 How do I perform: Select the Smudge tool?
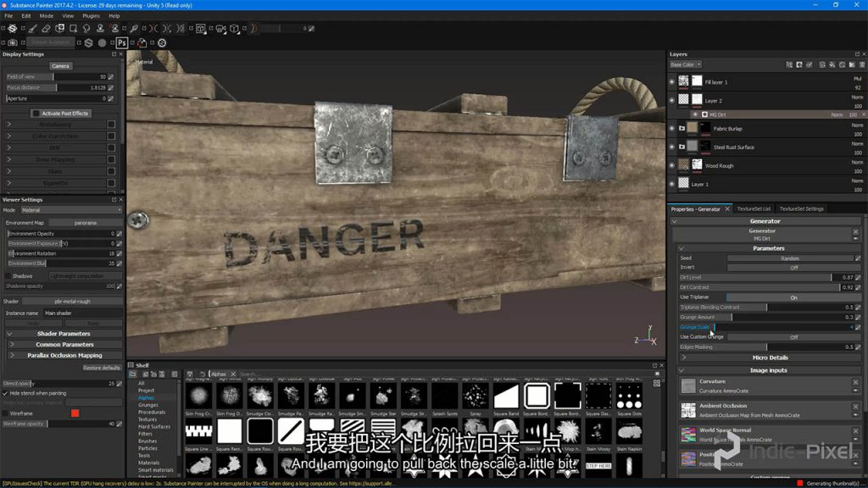(x=86, y=28)
